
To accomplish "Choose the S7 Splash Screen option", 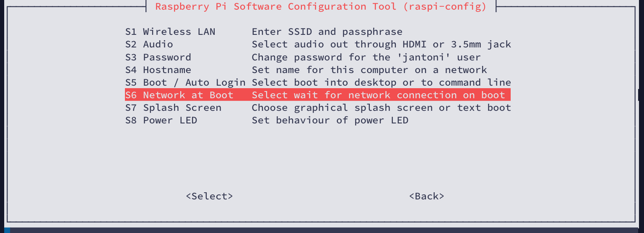I will point(173,108).
